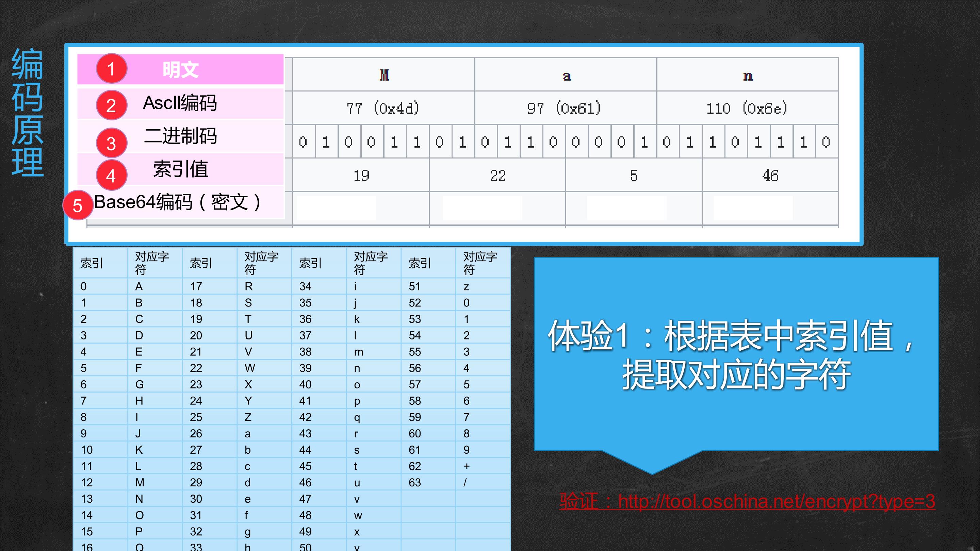This screenshot has height=551, width=980.
Task: Click the red circle numbered 4
Action: coord(111,175)
